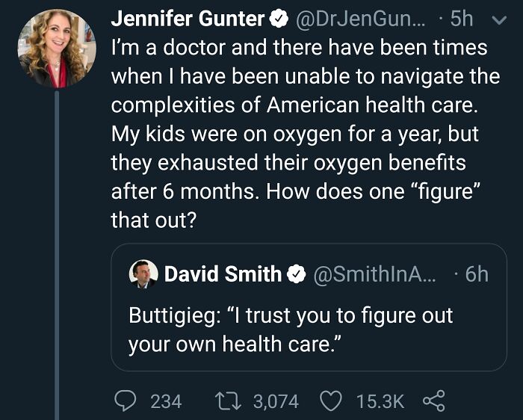Click the David Smith display name
523x420 pixels.
(x=223, y=274)
